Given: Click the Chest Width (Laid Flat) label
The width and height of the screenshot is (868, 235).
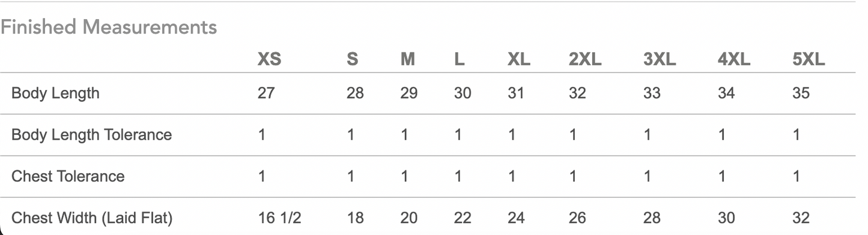Looking at the screenshot, I should [x=92, y=218].
